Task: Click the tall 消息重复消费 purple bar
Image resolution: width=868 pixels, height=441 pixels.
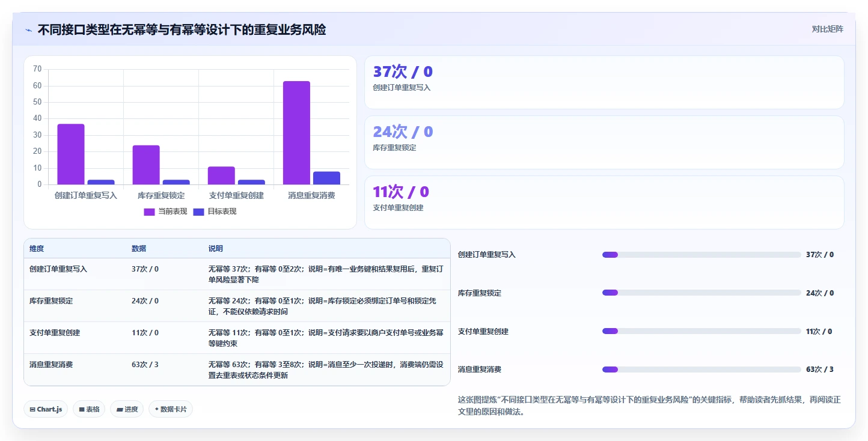Action: point(296,133)
